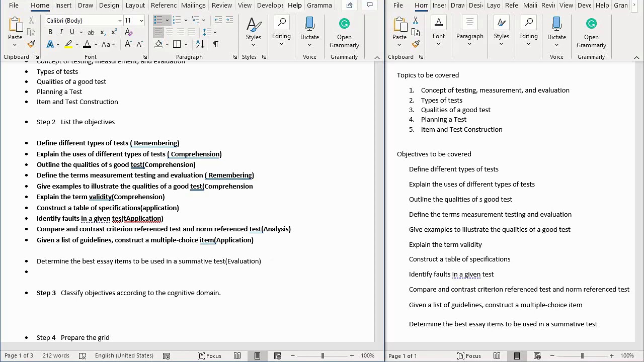Click Open Grammarly icon in right window
The height and width of the screenshot is (362, 644).
point(591,33)
